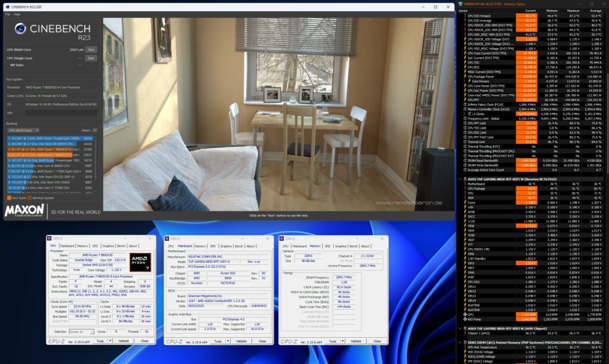Click the chip icon beside ASUS TUF Nuvoton group
Image resolution: width=609 pixels, height=364 pixels.
point(465,179)
